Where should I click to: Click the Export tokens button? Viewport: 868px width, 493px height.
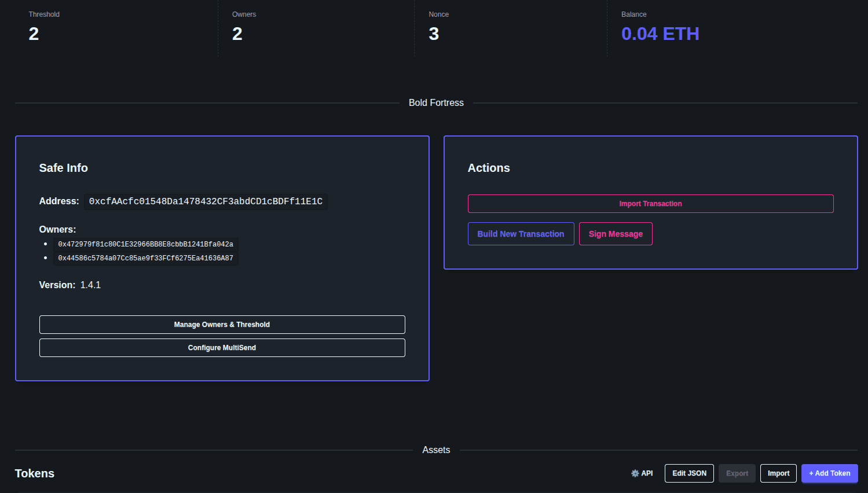tap(737, 473)
